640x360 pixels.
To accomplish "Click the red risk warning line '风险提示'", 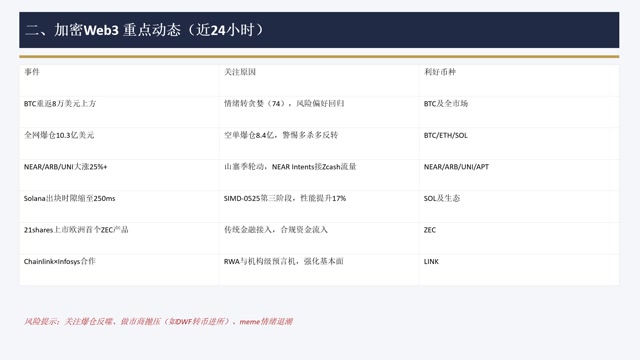I will tap(158, 322).
